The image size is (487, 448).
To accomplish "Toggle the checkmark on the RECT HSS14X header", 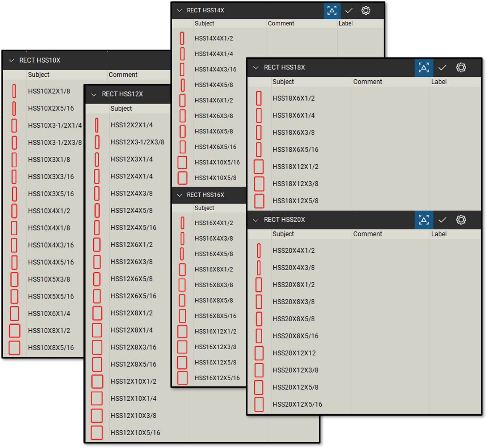I will coord(348,10).
